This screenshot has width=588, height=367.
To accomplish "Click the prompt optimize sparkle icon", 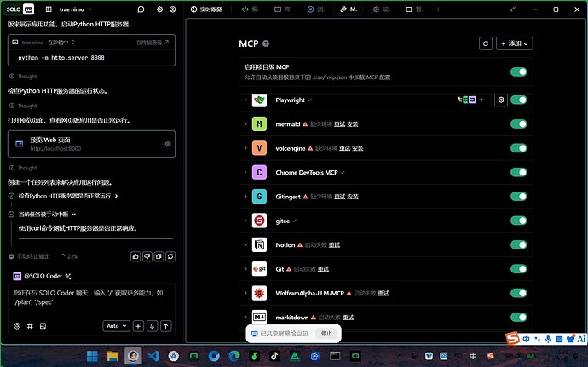I will tap(138, 326).
